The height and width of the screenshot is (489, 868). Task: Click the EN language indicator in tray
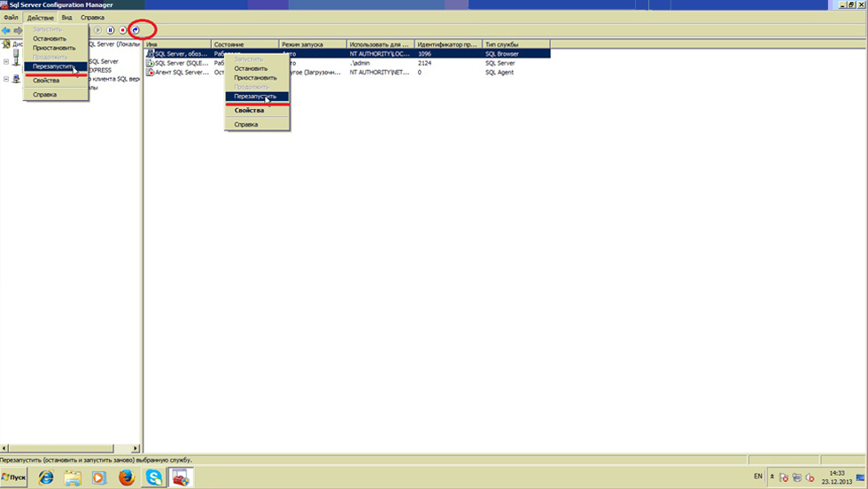coord(757,477)
